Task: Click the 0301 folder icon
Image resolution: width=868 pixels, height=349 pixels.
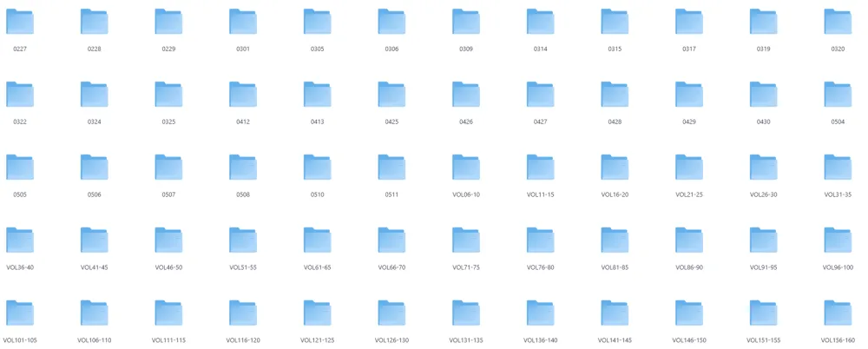Action: [243, 22]
